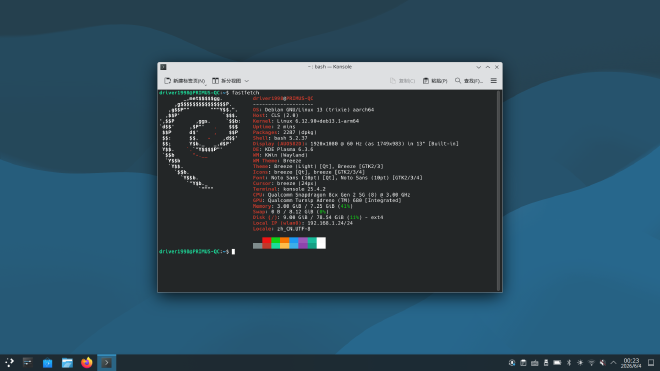Click the keyboard tray icon
Screen dimensions: 660x371
(x=535, y=363)
